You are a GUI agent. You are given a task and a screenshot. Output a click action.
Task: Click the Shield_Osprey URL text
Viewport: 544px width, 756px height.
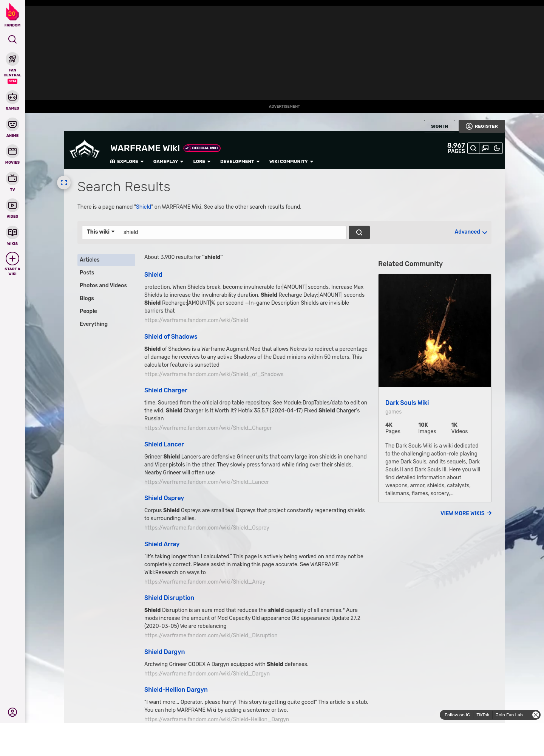click(x=207, y=528)
